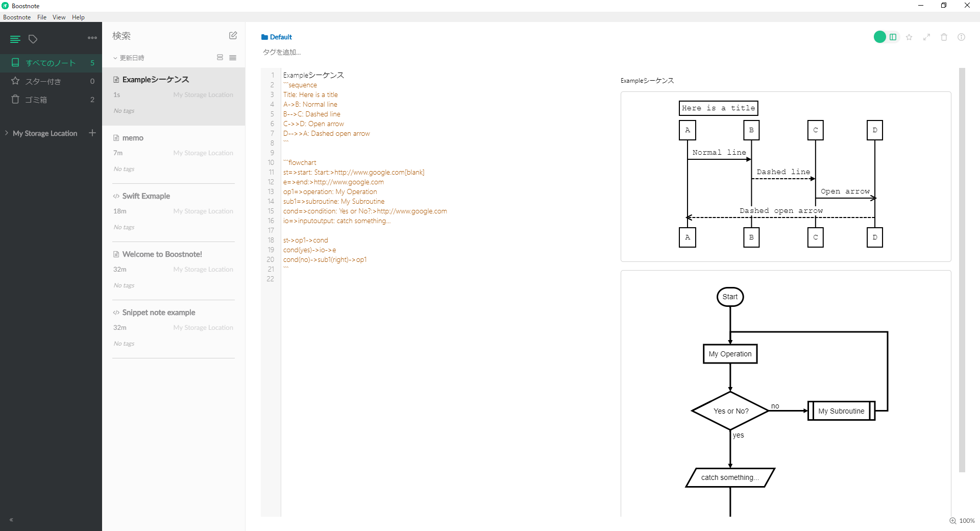
Task: Click the 'Here is a title' diagram box
Action: pyautogui.click(x=718, y=108)
